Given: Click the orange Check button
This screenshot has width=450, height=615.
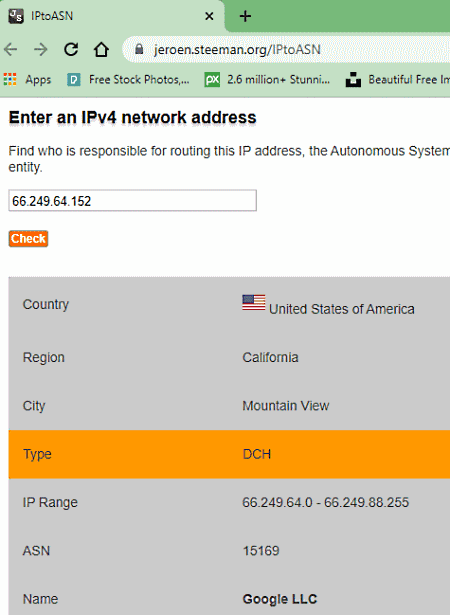Looking at the screenshot, I should click(x=28, y=238).
